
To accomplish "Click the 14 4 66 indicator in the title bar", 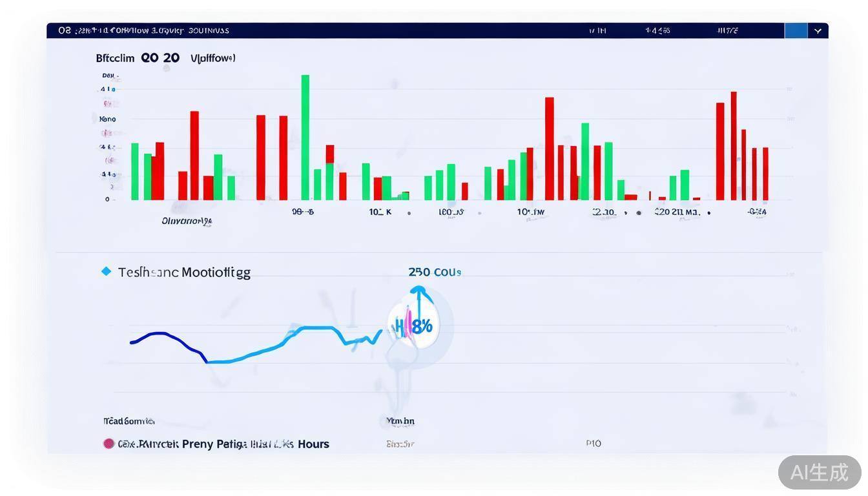I will click(x=659, y=30).
